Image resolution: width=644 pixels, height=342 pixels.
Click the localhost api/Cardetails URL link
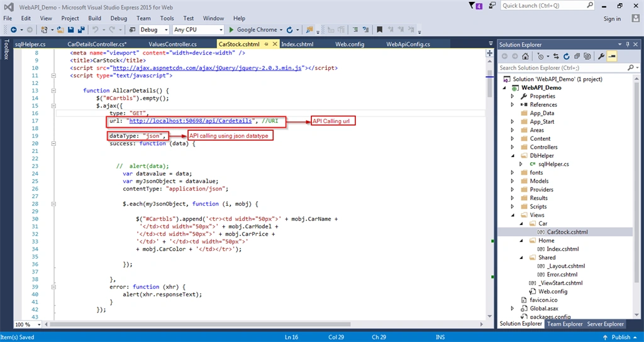coord(191,121)
